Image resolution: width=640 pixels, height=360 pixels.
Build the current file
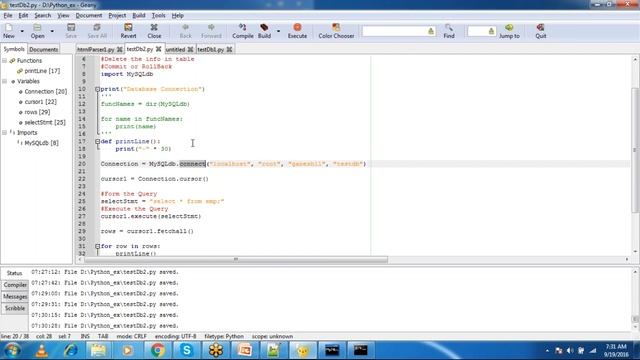click(x=264, y=31)
